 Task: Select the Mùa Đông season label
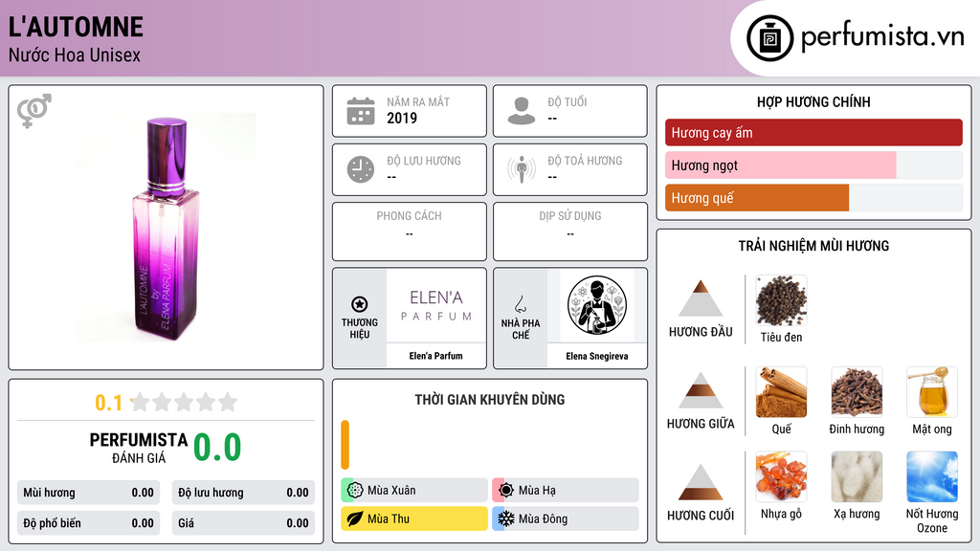click(543, 518)
